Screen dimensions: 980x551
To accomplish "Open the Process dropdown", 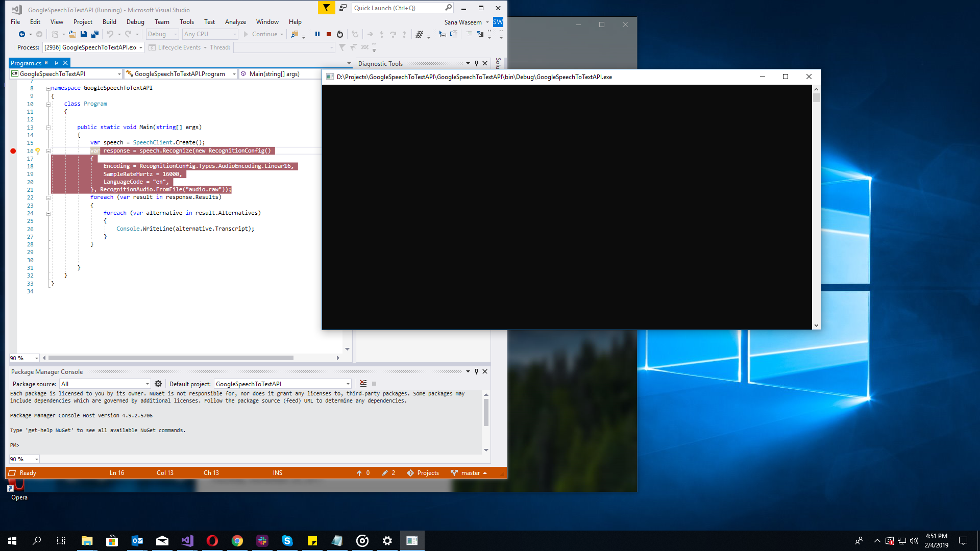I will tap(140, 47).
